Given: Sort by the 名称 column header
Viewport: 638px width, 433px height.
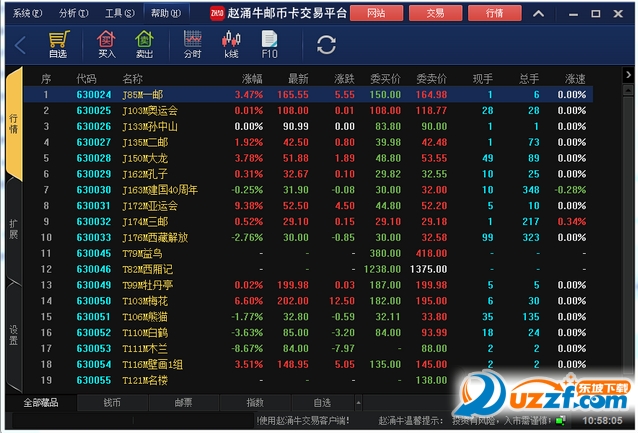Looking at the screenshot, I should point(133,79).
